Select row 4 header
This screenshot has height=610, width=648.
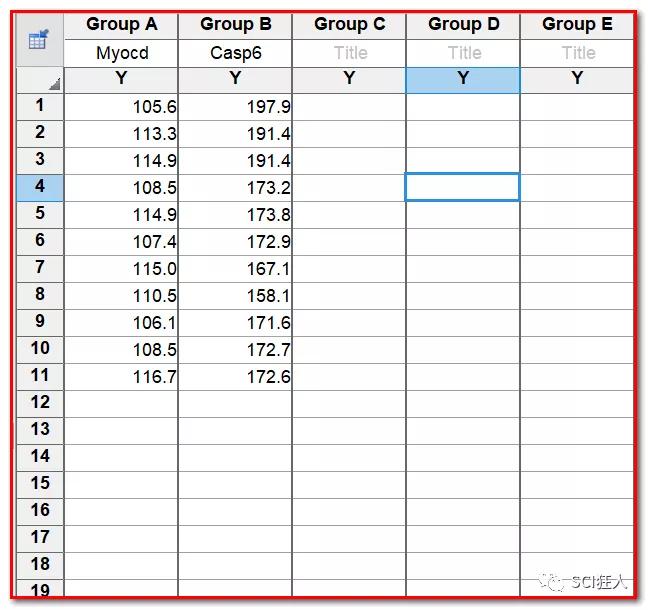tap(40, 186)
